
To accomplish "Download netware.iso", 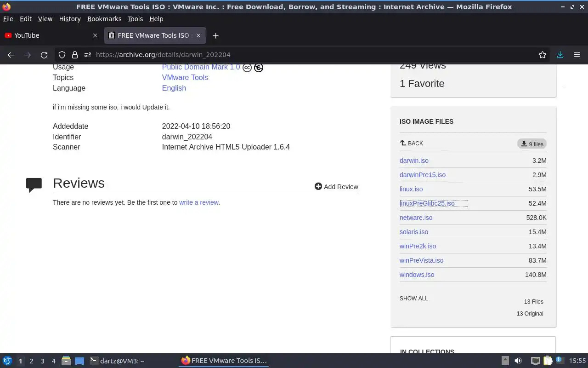I will [x=416, y=218].
